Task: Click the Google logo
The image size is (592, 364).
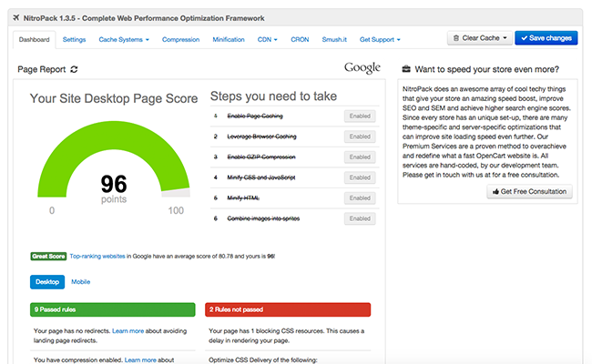Action: tap(362, 68)
